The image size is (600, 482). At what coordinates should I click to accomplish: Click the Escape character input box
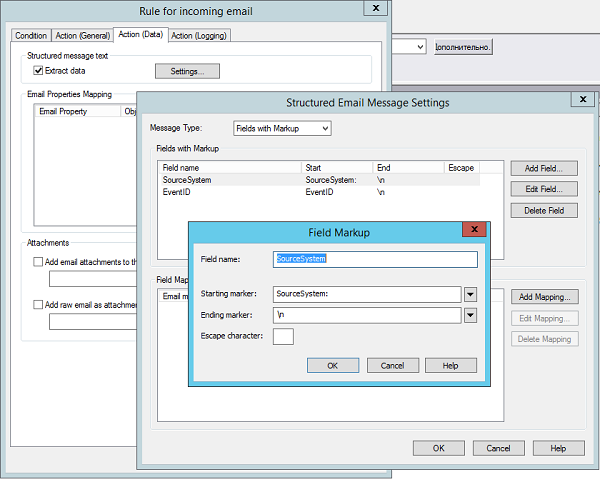(283, 337)
